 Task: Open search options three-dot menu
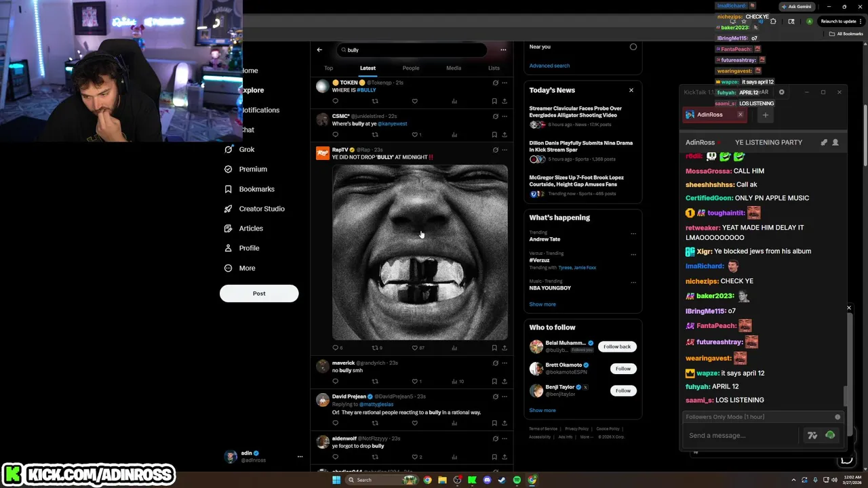click(503, 49)
